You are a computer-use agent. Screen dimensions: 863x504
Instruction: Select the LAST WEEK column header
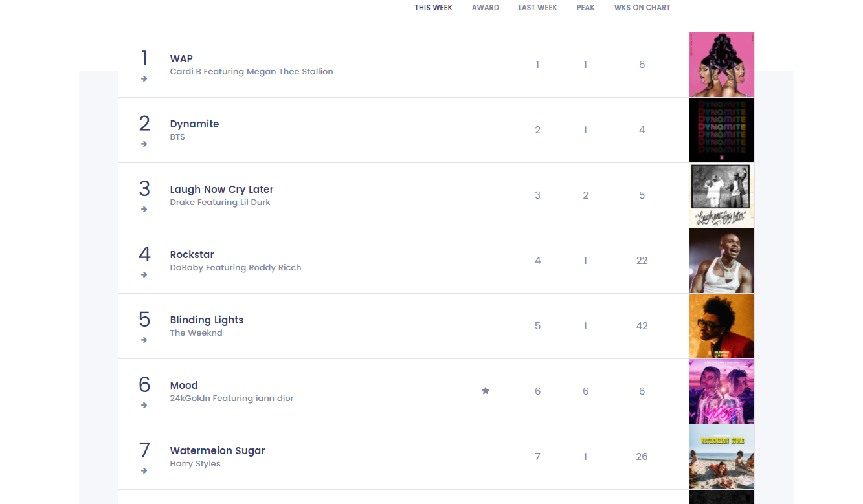(x=538, y=8)
